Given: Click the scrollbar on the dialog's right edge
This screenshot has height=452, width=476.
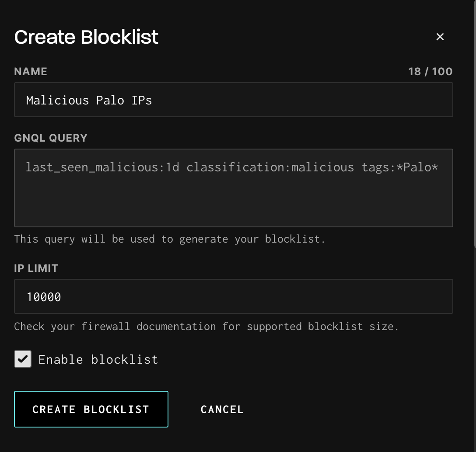Looking at the screenshot, I should click(x=474, y=122).
